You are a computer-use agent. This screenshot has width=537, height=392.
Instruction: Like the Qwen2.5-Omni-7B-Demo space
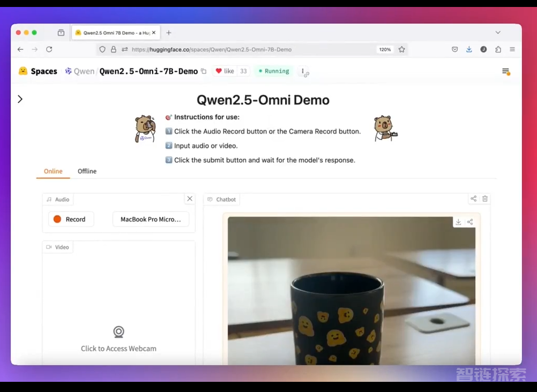coord(225,71)
